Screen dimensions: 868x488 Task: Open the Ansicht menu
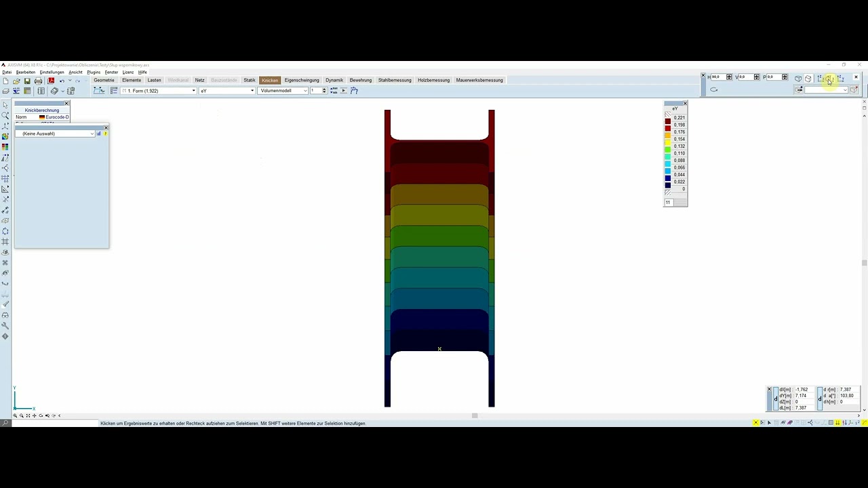[75, 72]
